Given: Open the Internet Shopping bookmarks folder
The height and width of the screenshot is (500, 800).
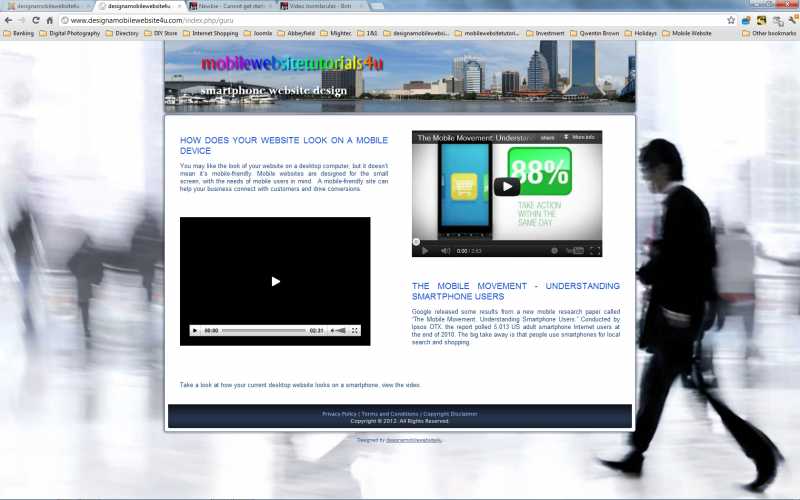Looking at the screenshot, I should [210, 33].
